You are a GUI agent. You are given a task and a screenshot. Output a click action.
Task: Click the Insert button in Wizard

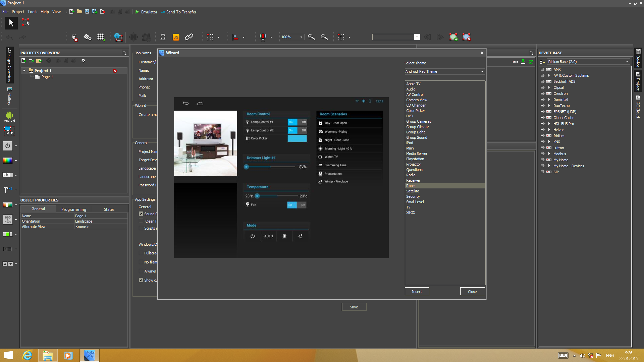[417, 292]
